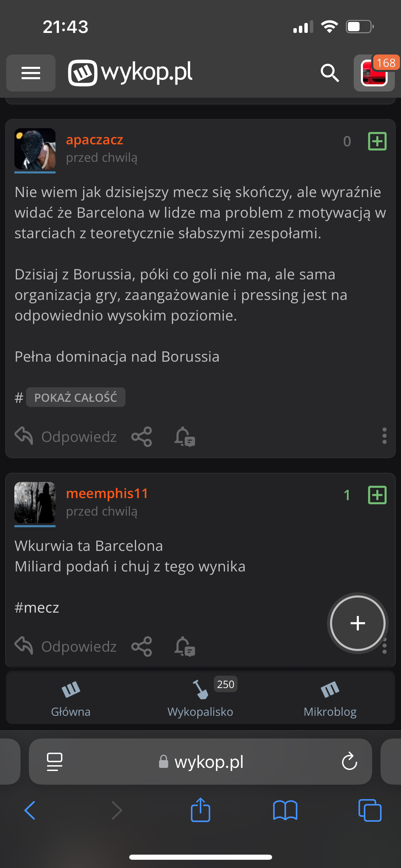This screenshot has width=401, height=868.
Task: Subscribe to notifications on apaczacz's post
Action: coord(185,437)
